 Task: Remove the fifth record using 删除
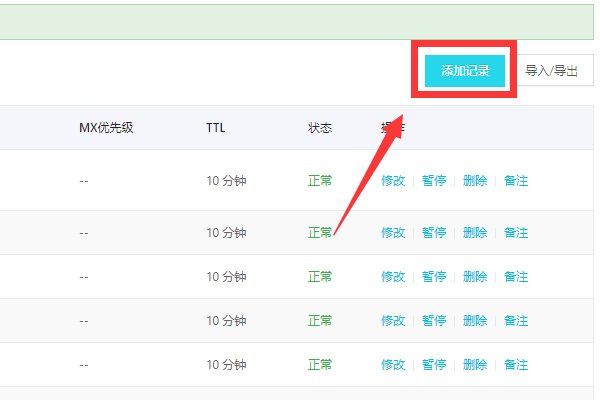tap(475, 365)
